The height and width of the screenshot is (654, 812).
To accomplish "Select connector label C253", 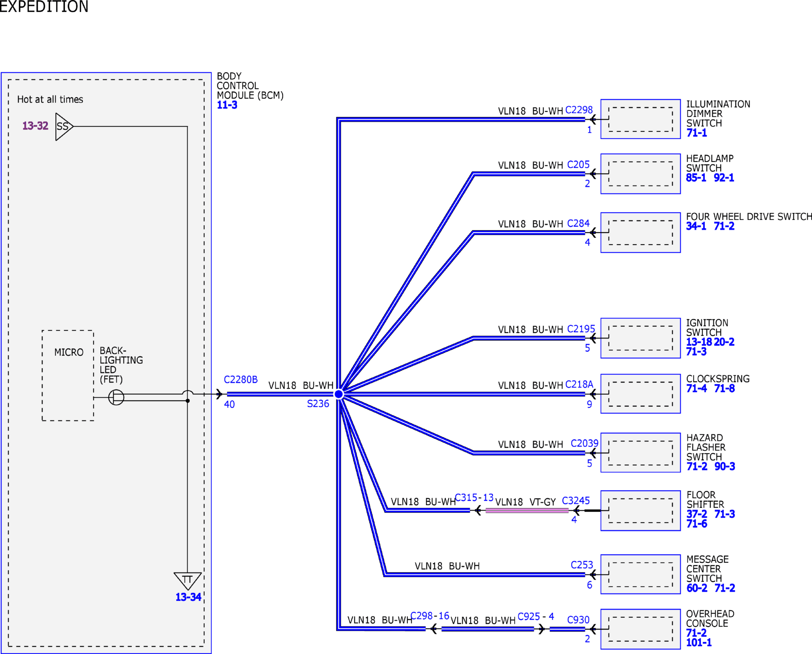I will click(582, 565).
